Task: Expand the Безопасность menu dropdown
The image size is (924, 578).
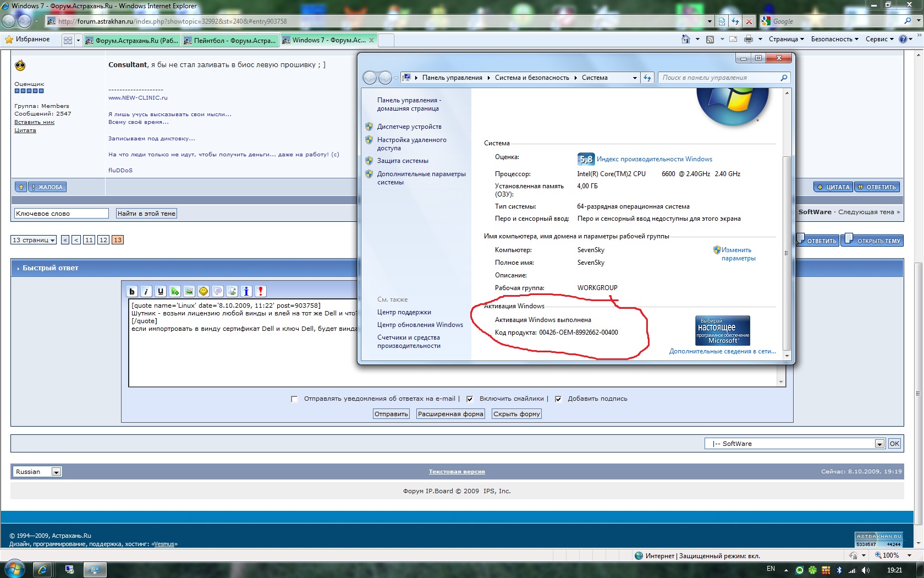Action: (x=834, y=39)
